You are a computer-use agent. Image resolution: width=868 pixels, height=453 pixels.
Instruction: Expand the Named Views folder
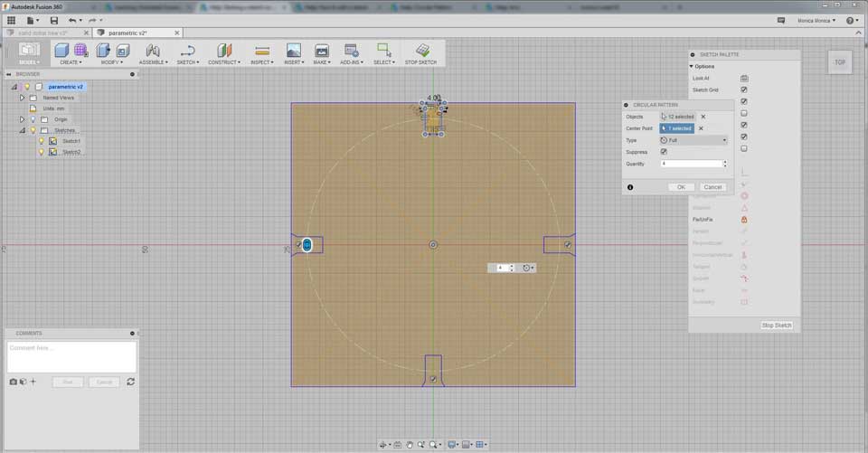(x=22, y=98)
